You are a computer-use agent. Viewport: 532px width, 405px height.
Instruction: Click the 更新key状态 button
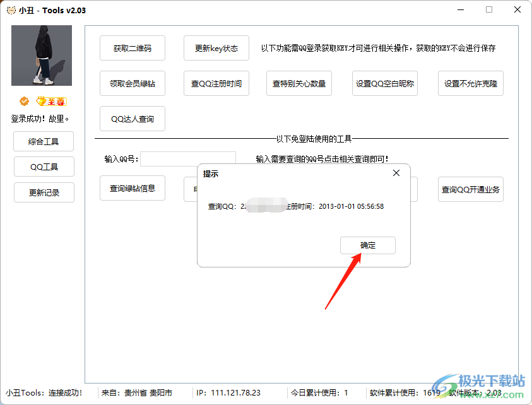(x=216, y=48)
